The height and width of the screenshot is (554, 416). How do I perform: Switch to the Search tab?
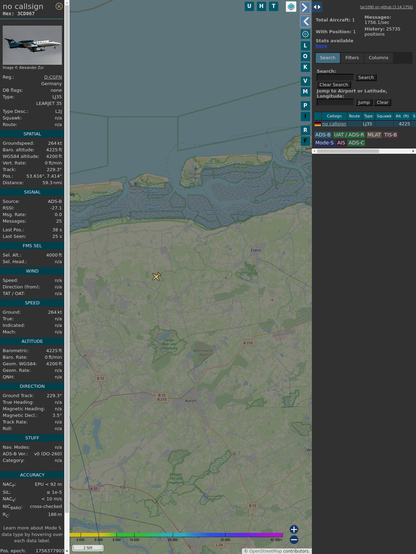pyautogui.click(x=328, y=58)
